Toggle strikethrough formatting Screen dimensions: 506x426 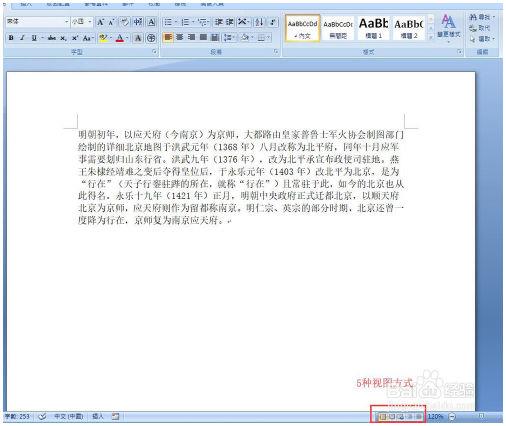click(51, 38)
